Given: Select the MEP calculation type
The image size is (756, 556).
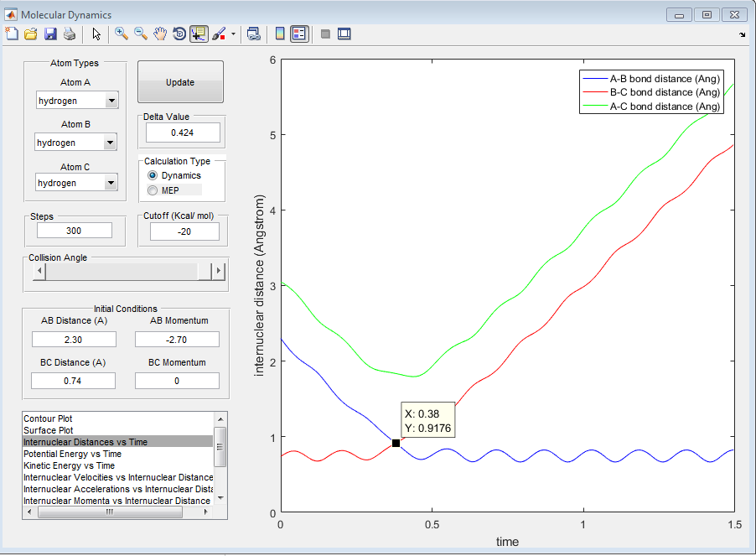Looking at the screenshot, I should 153,190.
